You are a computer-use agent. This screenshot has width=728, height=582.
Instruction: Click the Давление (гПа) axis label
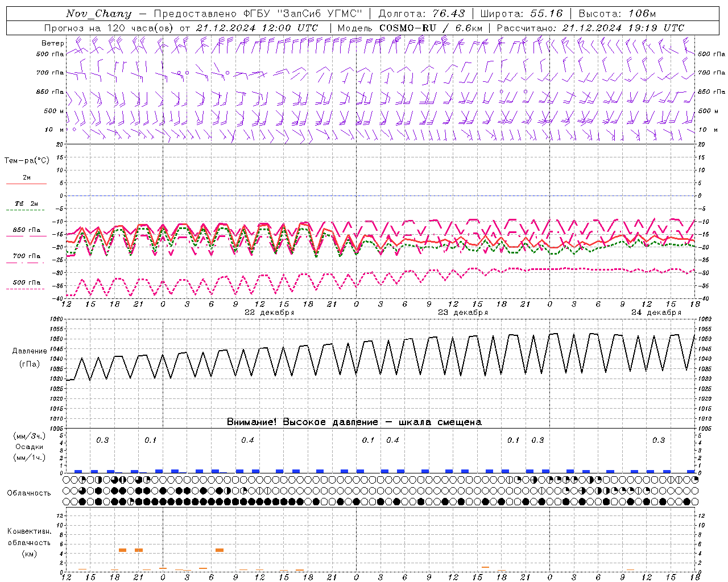pyautogui.click(x=29, y=357)
